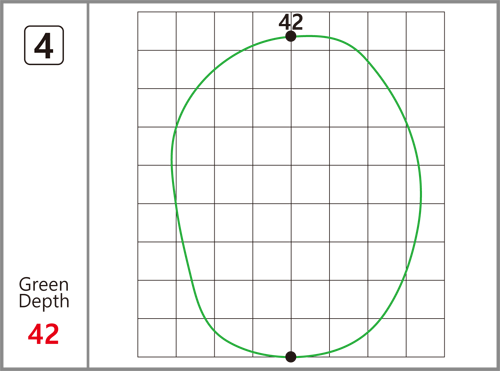This screenshot has width=500, height=371.
Task: Click the top-left grid cell
Action: point(157,31)
